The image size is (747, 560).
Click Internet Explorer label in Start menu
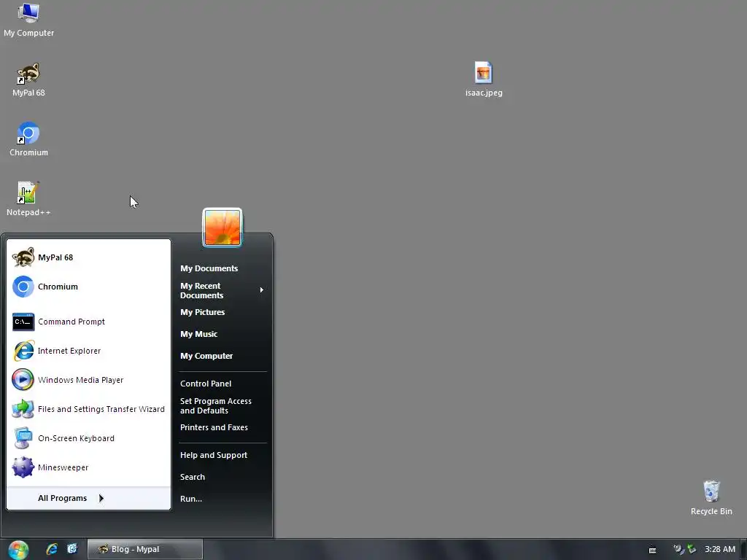69,351
